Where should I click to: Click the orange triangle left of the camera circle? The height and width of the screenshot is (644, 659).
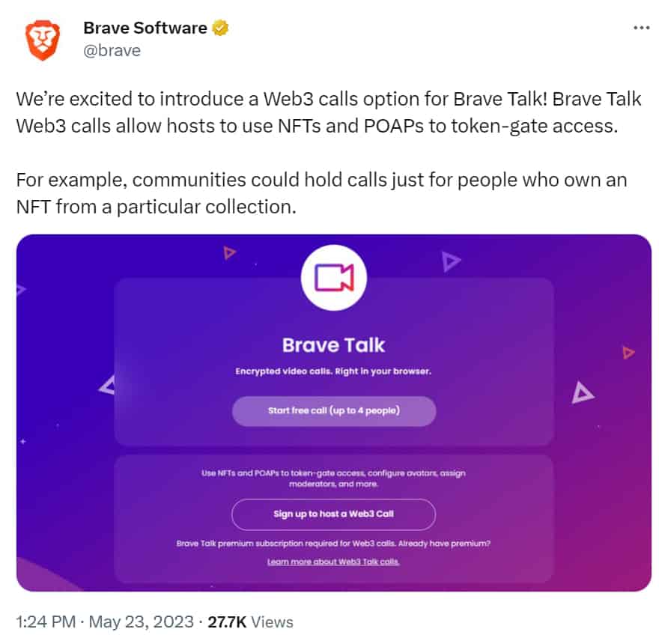pyautogui.click(x=229, y=252)
